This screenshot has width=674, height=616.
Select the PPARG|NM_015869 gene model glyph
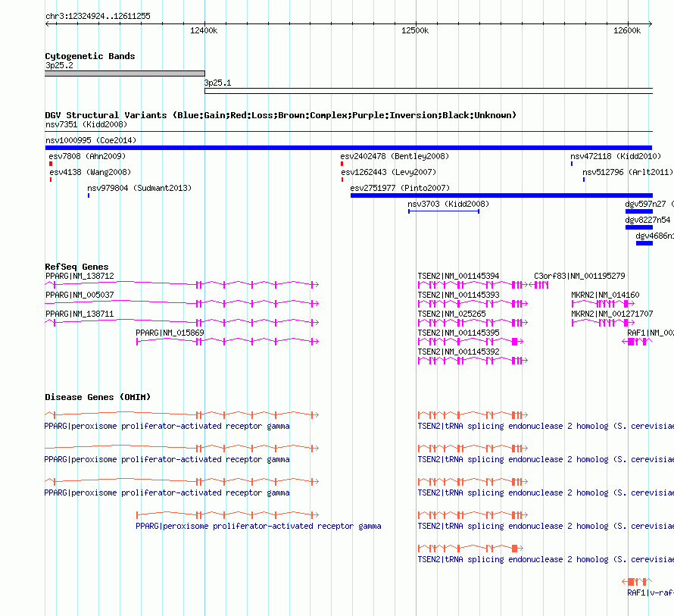[227, 342]
